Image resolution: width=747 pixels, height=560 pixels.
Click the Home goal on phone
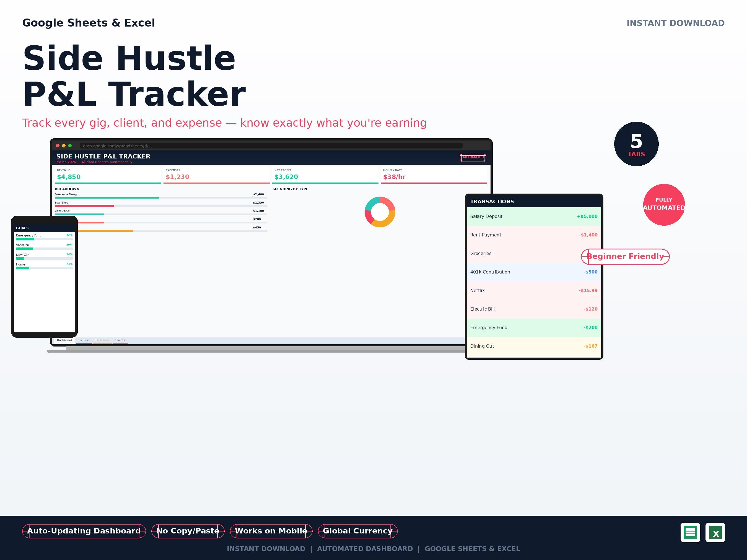tap(44, 266)
